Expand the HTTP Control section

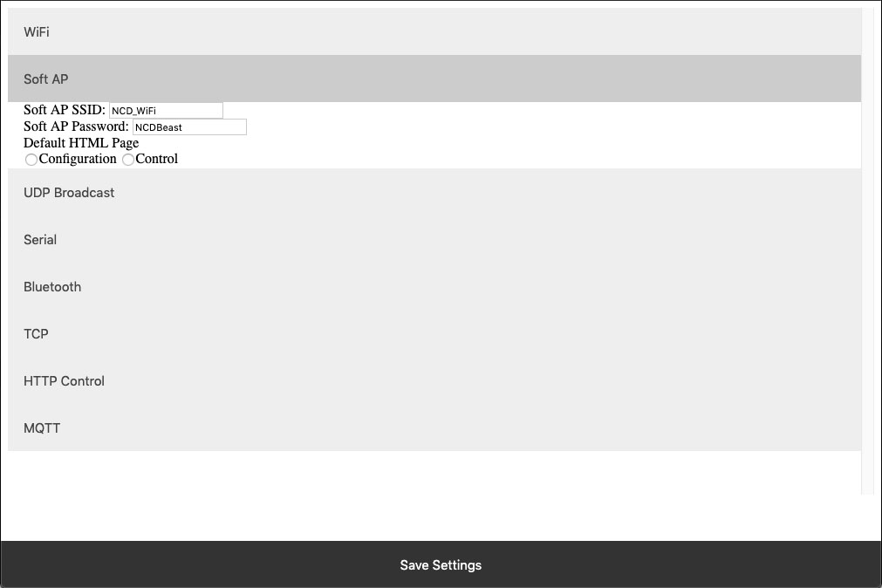[434, 381]
